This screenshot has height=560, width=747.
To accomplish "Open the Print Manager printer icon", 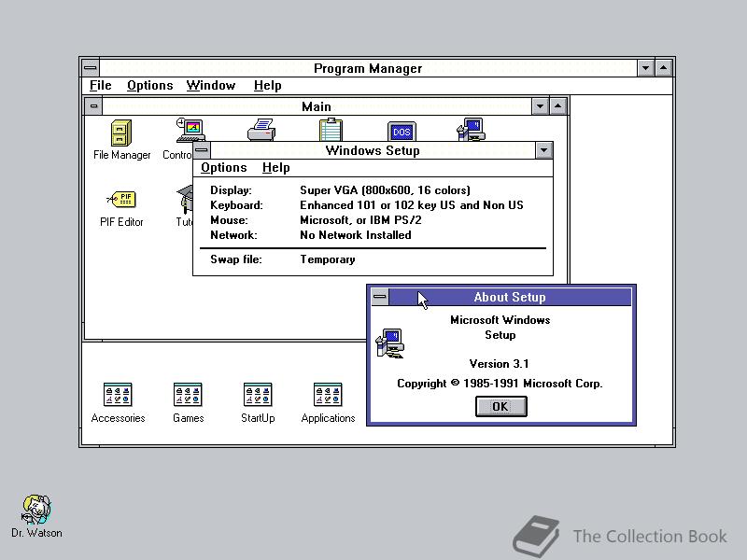I will 261,130.
